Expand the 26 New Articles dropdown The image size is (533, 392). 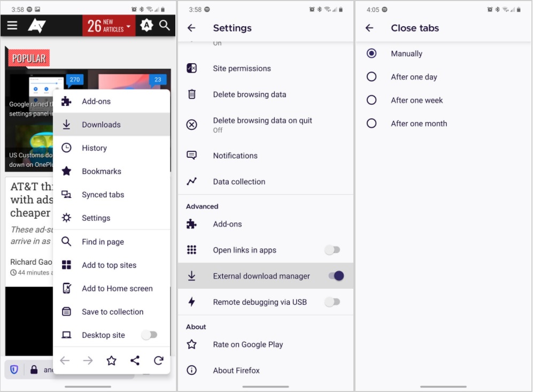pyautogui.click(x=109, y=25)
